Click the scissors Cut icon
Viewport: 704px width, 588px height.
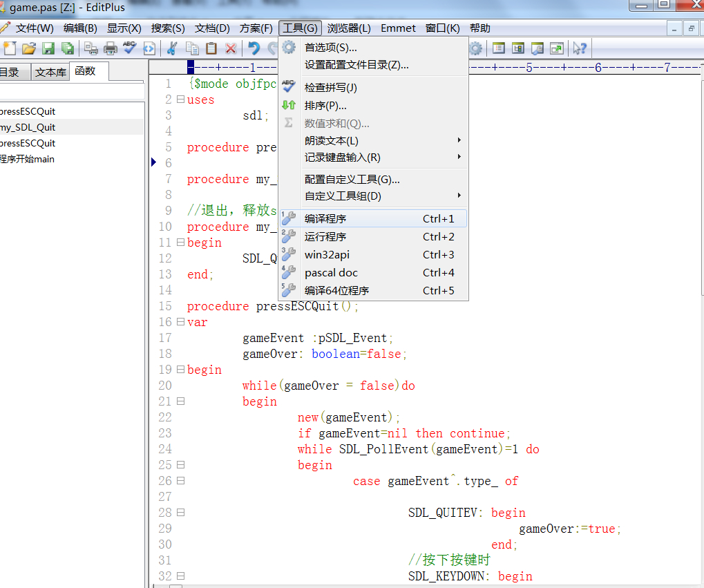[x=173, y=48]
